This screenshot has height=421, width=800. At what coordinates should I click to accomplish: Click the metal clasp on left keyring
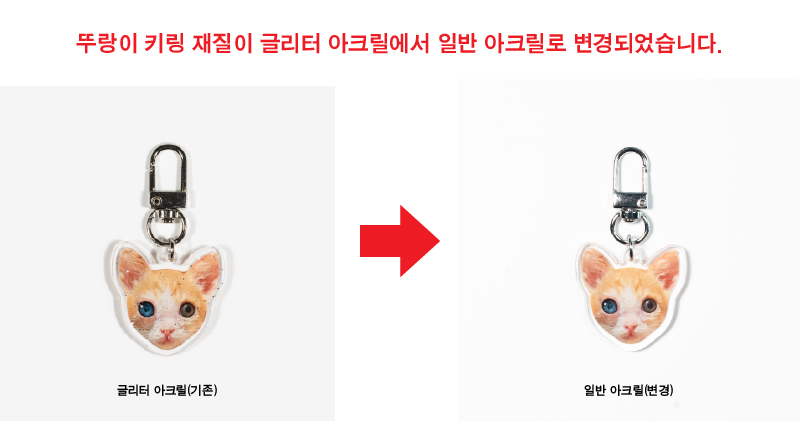click(x=167, y=176)
